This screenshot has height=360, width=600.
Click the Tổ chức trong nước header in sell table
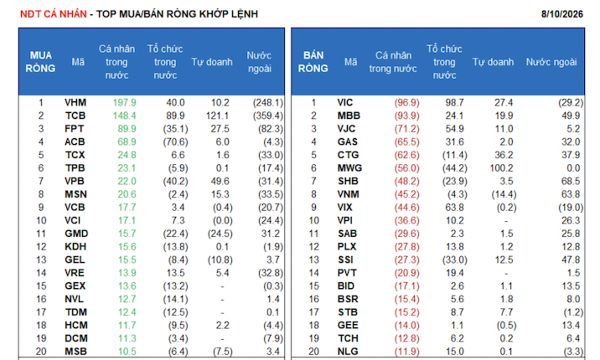444,62
